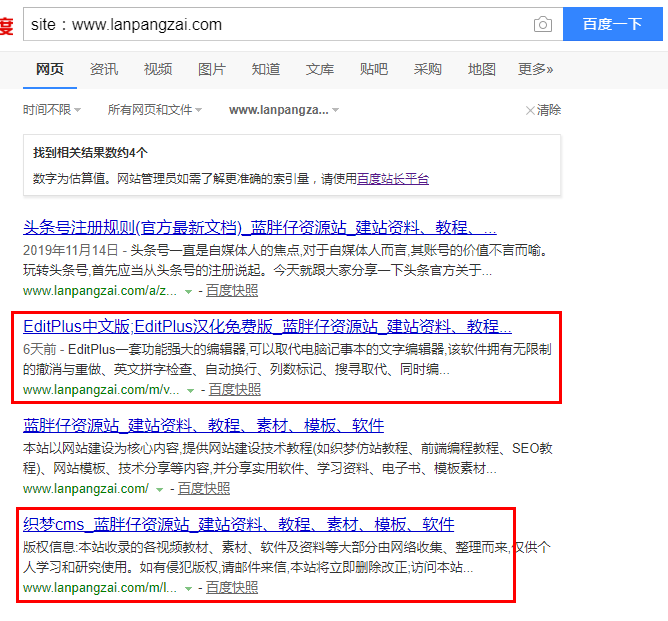Go to the 文库 tab
668x621 pixels.
320,69
